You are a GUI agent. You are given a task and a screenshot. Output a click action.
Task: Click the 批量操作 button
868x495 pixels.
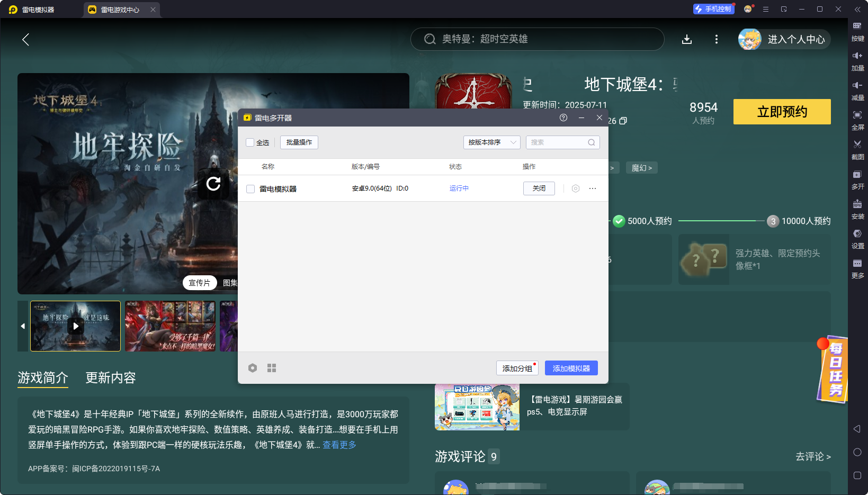pyautogui.click(x=299, y=142)
